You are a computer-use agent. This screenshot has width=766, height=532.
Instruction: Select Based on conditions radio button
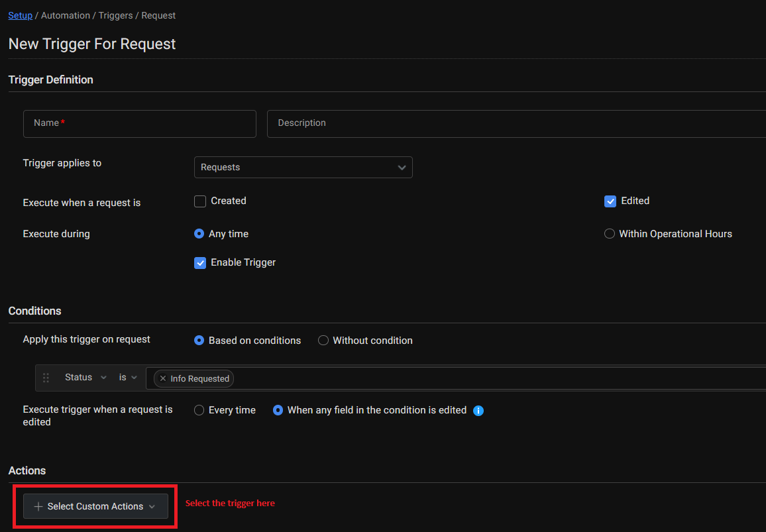199,341
